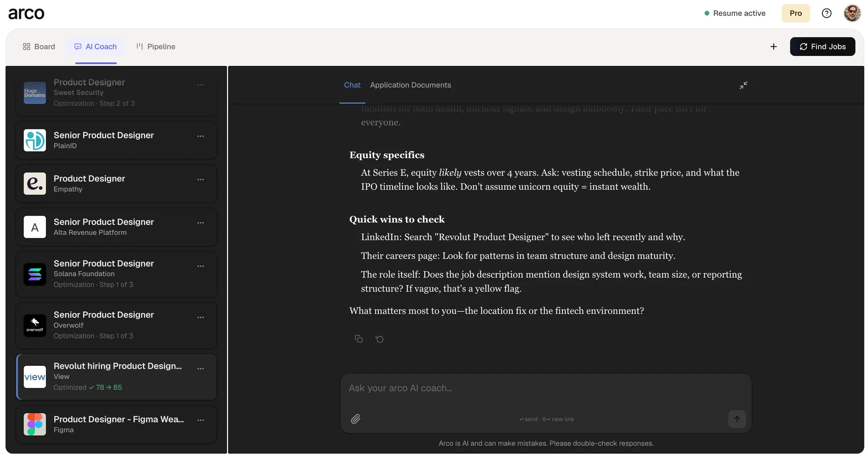Select Senior Product Designer at Alta Revenue Platform
Image resolution: width=868 pixels, height=458 pixels.
(x=116, y=227)
